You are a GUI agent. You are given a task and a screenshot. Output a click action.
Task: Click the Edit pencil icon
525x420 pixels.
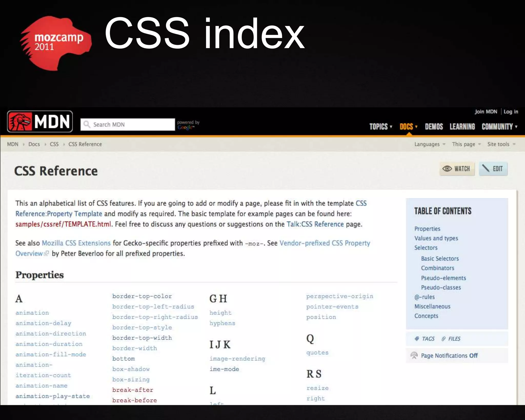click(486, 168)
